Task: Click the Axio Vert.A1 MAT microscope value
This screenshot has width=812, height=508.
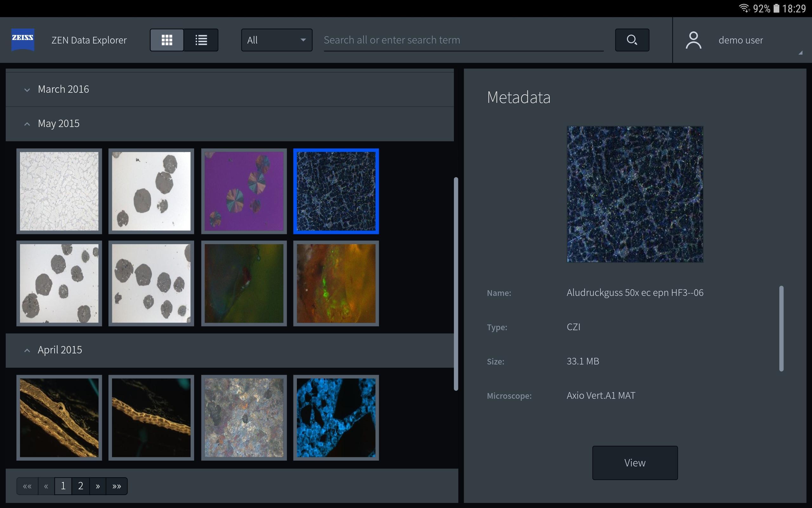Action: click(x=601, y=396)
